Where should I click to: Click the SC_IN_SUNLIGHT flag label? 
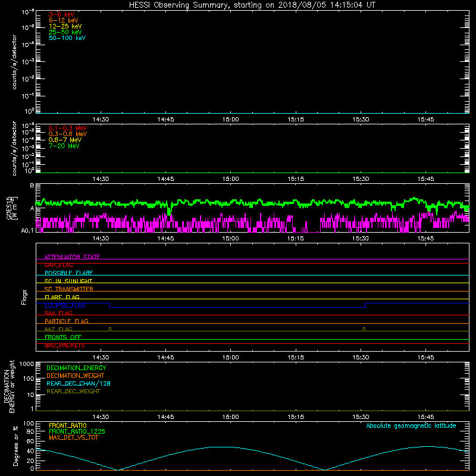pyautogui.click(x=68, y=281)
